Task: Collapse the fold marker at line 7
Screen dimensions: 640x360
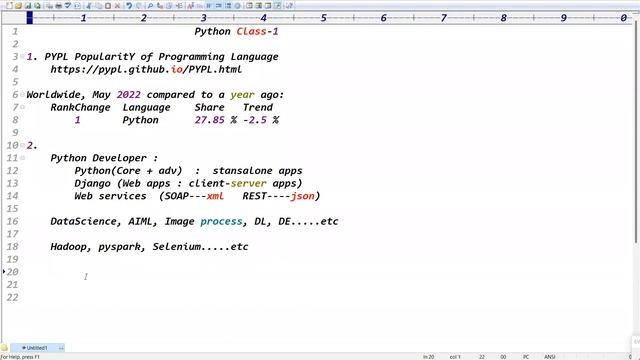Action: (x=22, y=107)
